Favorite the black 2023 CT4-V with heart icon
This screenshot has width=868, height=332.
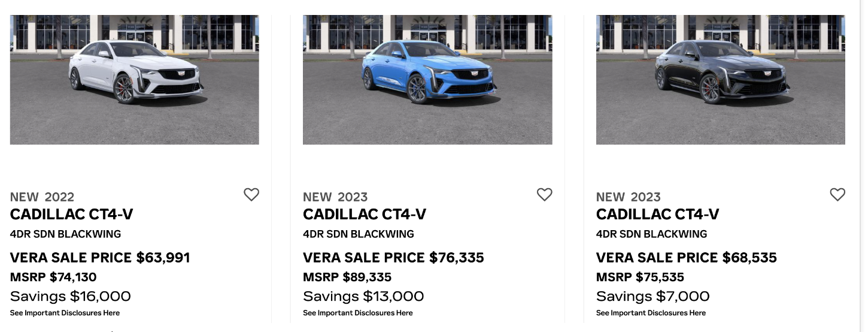coord(837,195)
